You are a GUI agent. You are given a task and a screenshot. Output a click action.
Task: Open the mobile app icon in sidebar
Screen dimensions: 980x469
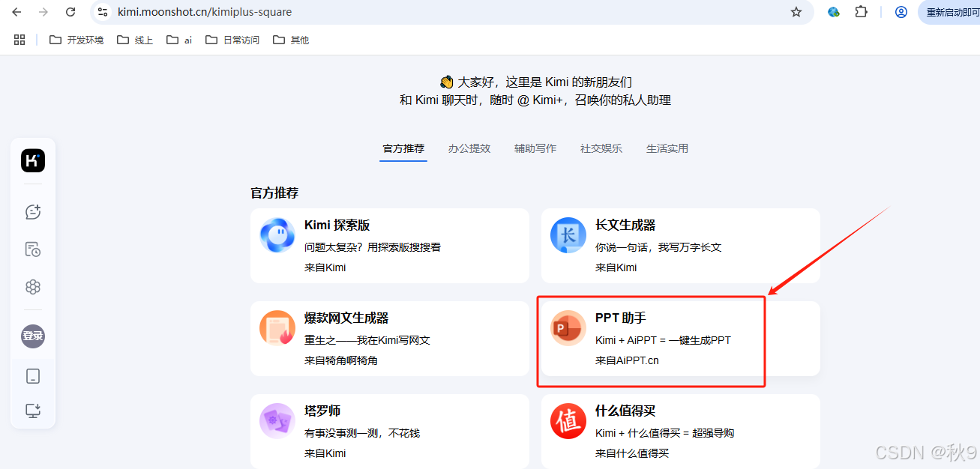[x=33, y=376]
